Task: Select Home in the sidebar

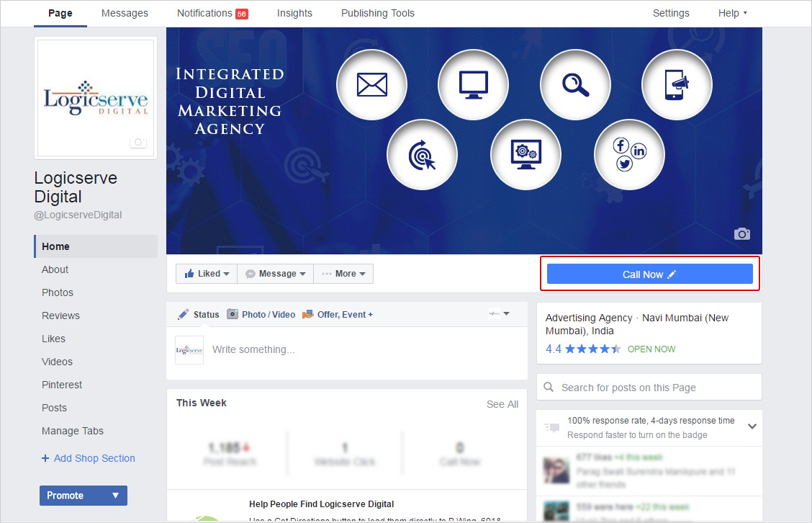Action: click(96, 246)
